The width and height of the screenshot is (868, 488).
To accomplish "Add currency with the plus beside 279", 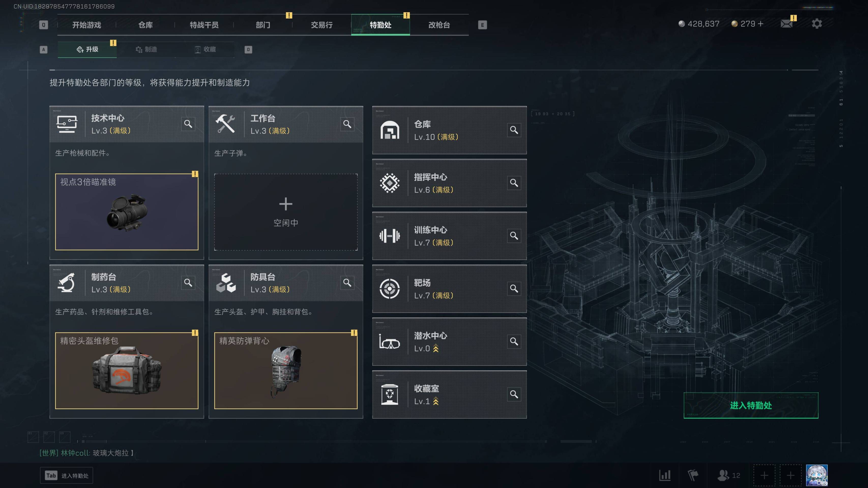I will click(x=760, y=24).
